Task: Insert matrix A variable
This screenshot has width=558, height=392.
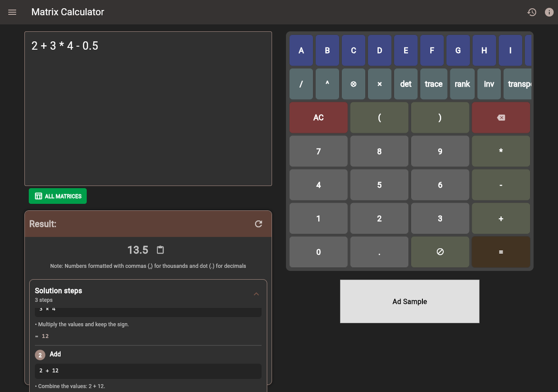Action: click(301, 51)
